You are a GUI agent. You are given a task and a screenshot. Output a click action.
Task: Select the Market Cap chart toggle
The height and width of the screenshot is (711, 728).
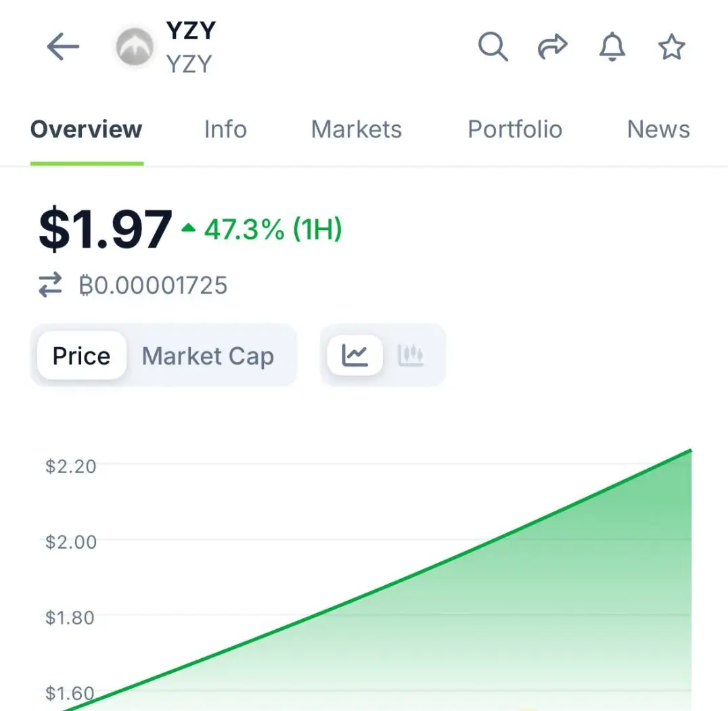208,356
